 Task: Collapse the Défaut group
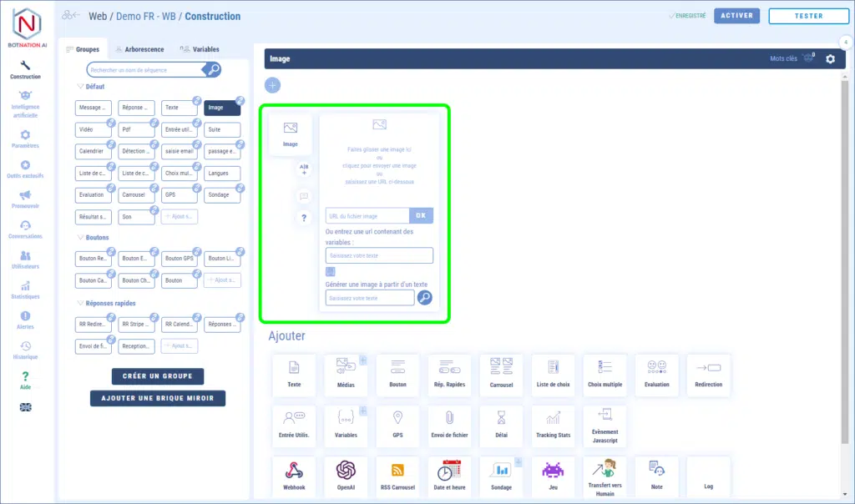click(80, 86)
